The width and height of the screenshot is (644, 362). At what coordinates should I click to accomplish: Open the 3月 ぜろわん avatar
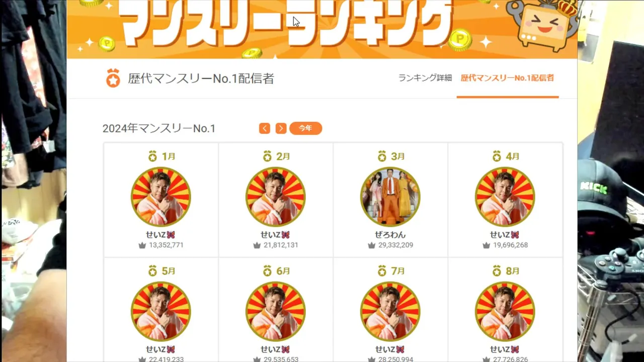pos(390,197)
